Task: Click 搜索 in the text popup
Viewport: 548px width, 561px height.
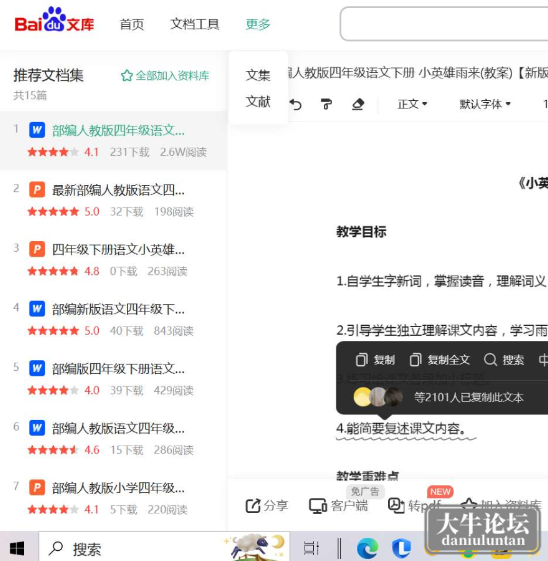Action: [513, 360]
